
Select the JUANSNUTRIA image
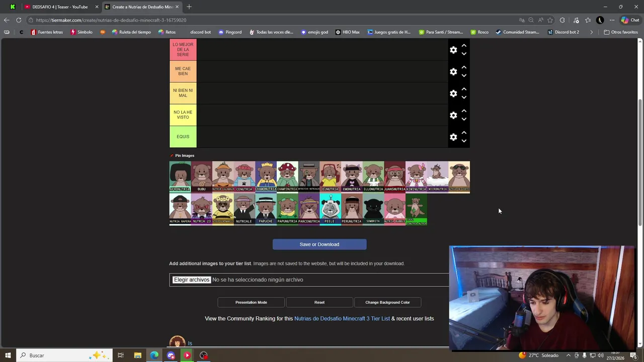(394, 176)
